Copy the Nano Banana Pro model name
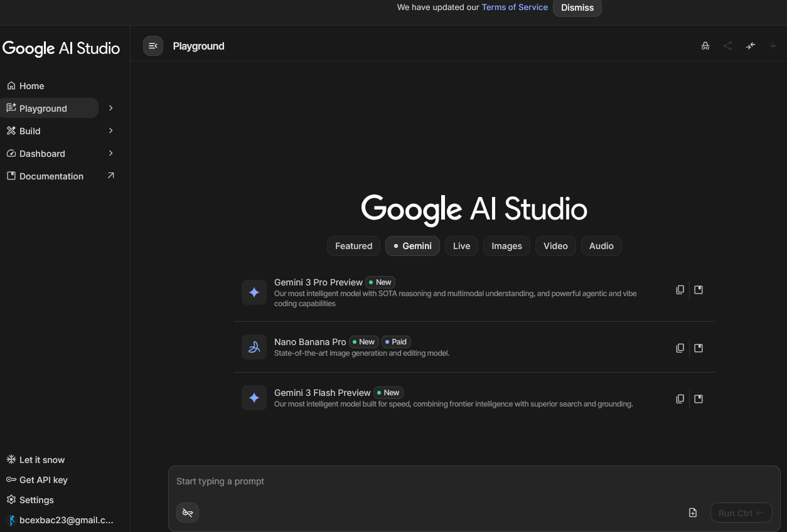This screenshot has width=787, height=532. point(680,348)
